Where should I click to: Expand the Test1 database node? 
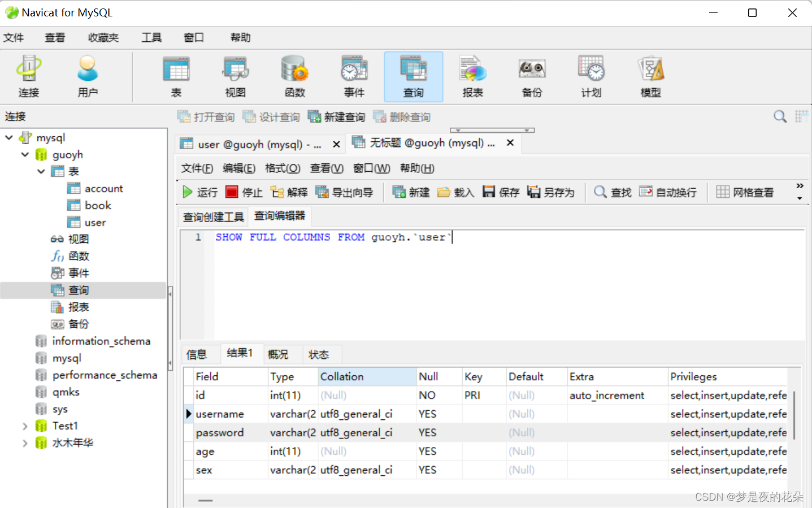pyautogui.click(x=25, y=426)
